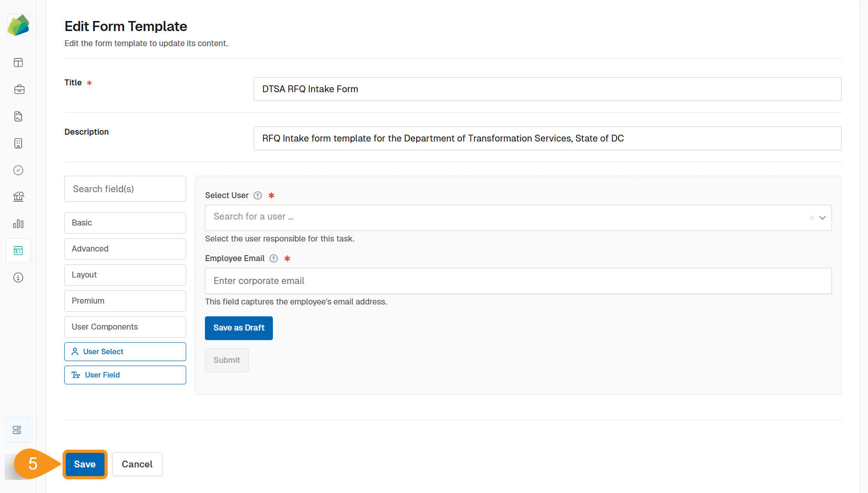Image resolution: width=868 pixels, height=493 pixels.
Task: Save the form template
Action: click(85, 464)
